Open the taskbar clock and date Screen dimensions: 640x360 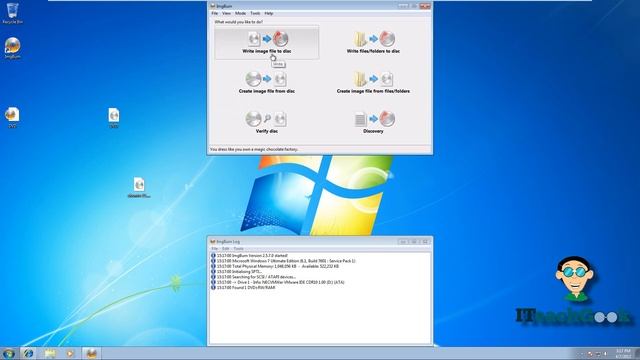(x=623, y=353)
